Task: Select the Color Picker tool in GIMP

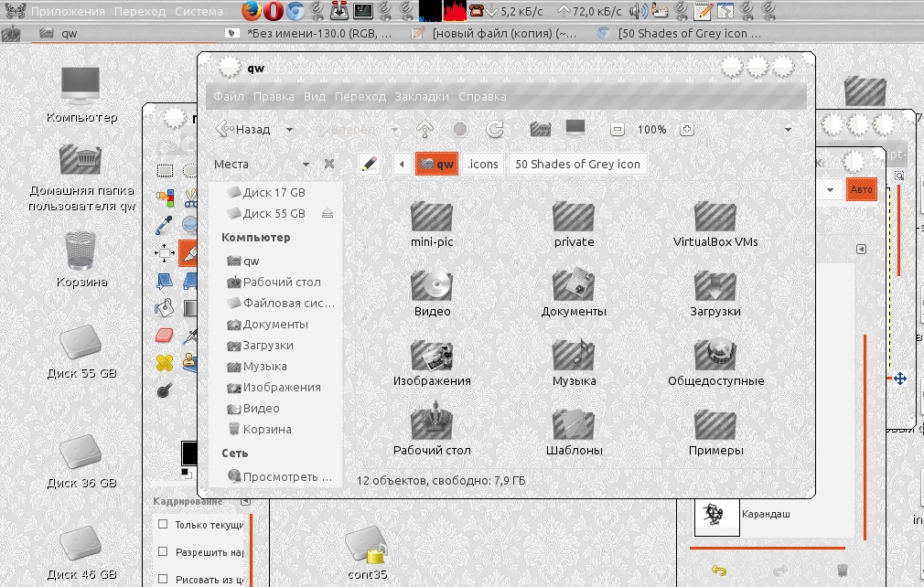Action: (165, 226)
